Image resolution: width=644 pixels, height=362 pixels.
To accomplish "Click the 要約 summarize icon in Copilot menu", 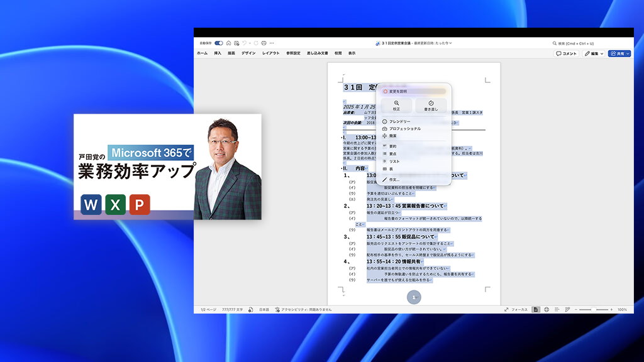I will (x=393, y=146).
